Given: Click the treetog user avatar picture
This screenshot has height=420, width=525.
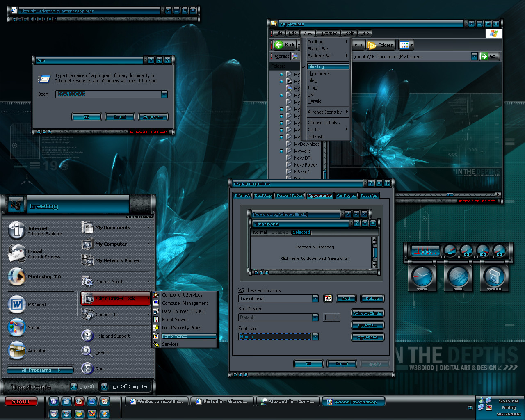Looking at the screenshot, I should pyautogui.click(x=16, y=205).
